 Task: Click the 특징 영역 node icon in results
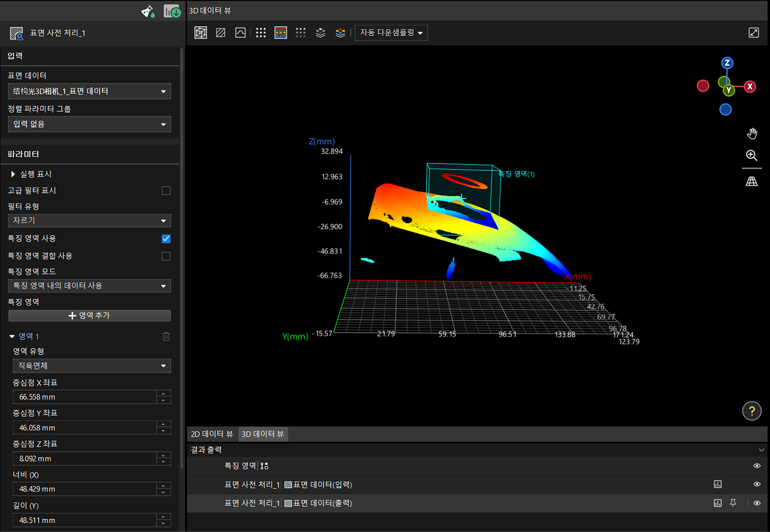tap(264, 466)
